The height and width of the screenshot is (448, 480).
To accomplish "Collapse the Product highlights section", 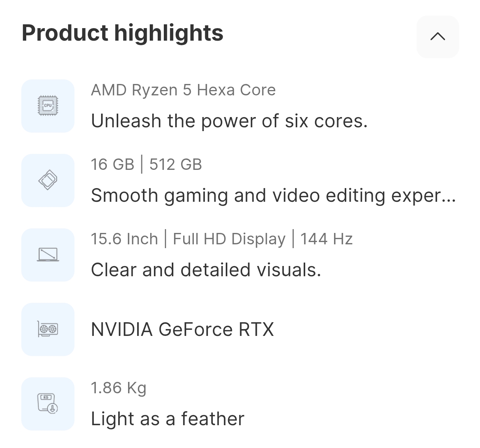I will click(x=437, y=36).
